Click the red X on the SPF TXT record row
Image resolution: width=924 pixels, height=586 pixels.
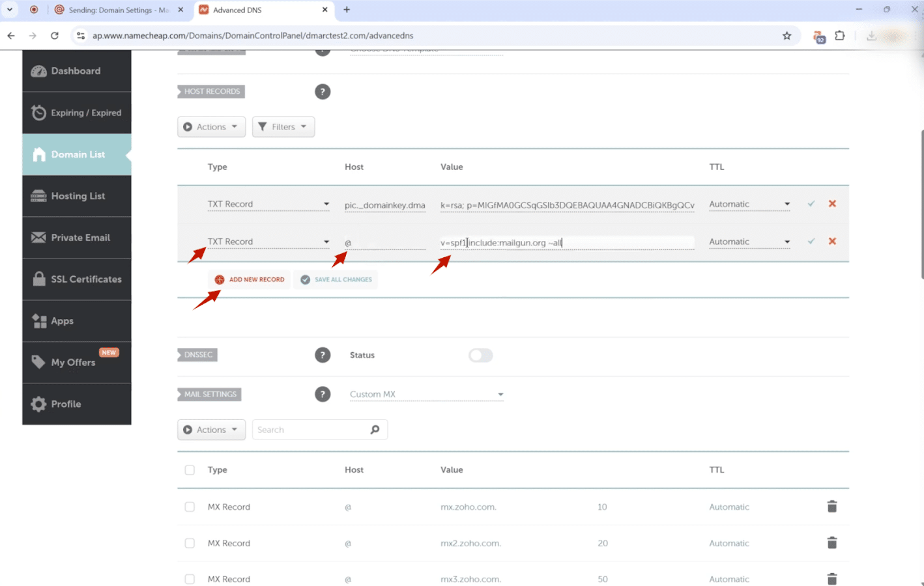832,242
